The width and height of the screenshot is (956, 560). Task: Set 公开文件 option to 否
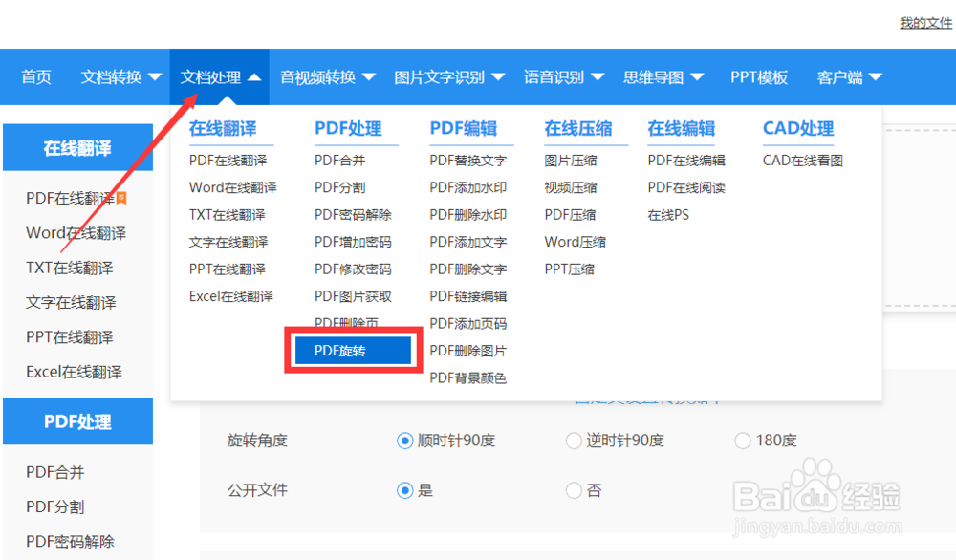point(574,490)
